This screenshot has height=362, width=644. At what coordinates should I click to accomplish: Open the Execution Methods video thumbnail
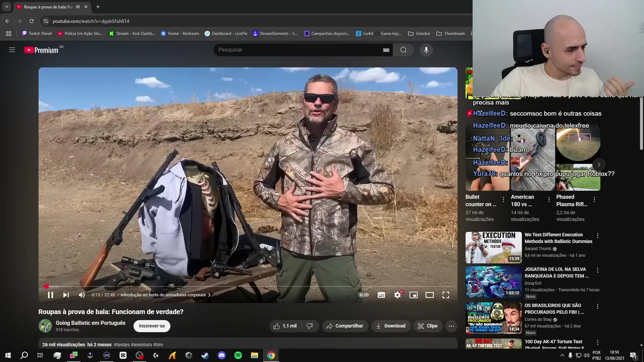tap(494, 247)
